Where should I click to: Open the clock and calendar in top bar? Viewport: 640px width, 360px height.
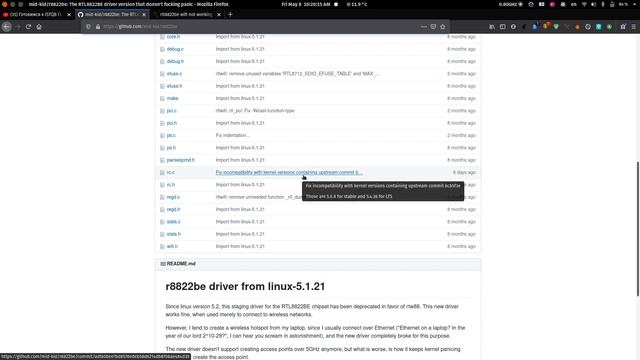[306, 4]
